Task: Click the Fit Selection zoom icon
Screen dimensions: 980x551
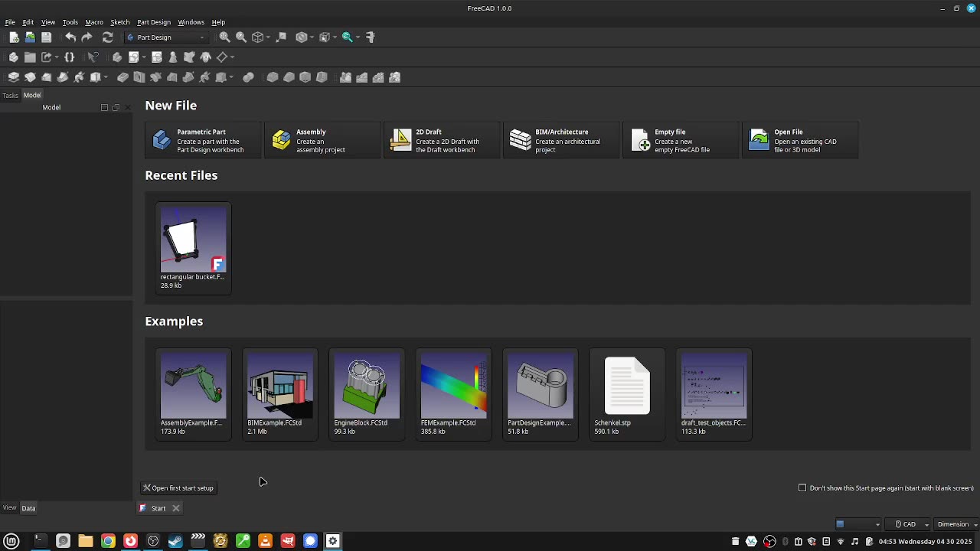Action: (x=241, y=37)
